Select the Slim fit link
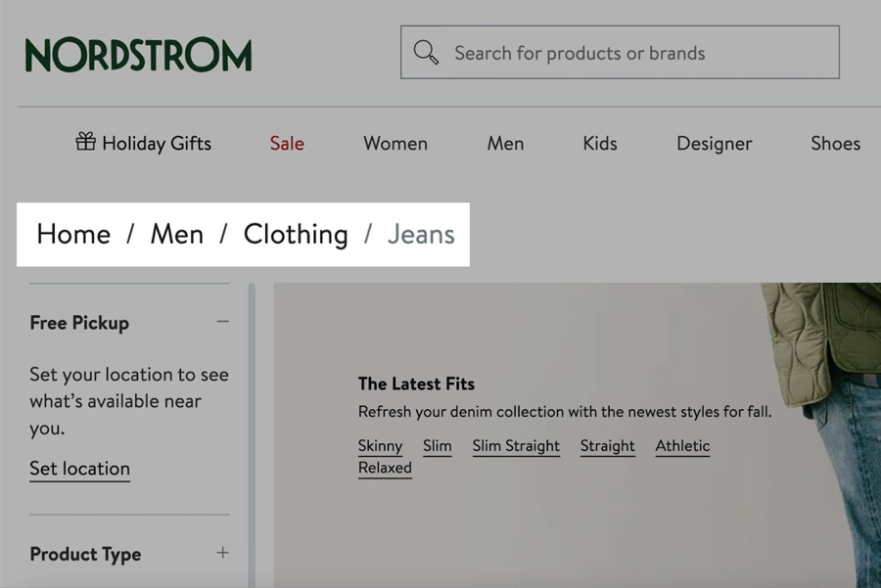 [438, 446]
